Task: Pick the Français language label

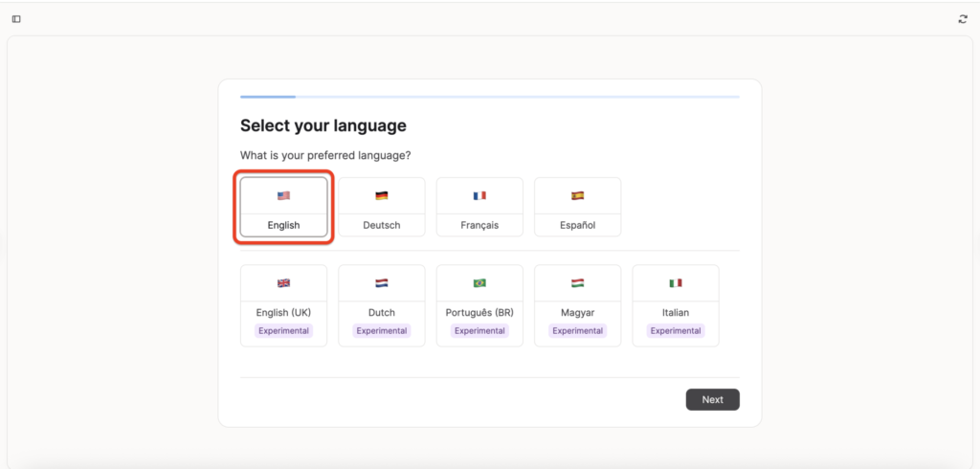Action: coord(479,226)
